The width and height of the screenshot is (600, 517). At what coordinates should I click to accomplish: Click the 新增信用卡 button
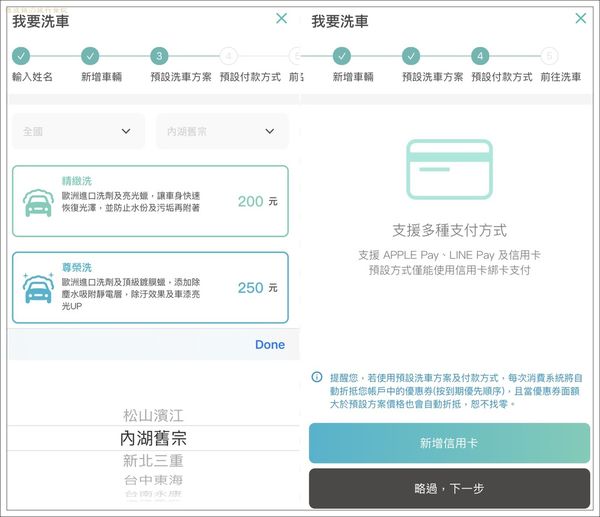[x=449, y=443]
